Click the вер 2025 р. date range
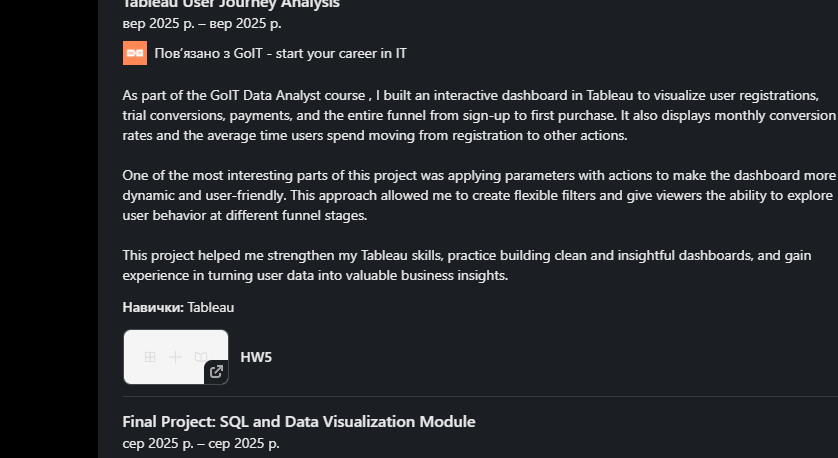This screenshot has height=458, width=838. tap(202, 24)
